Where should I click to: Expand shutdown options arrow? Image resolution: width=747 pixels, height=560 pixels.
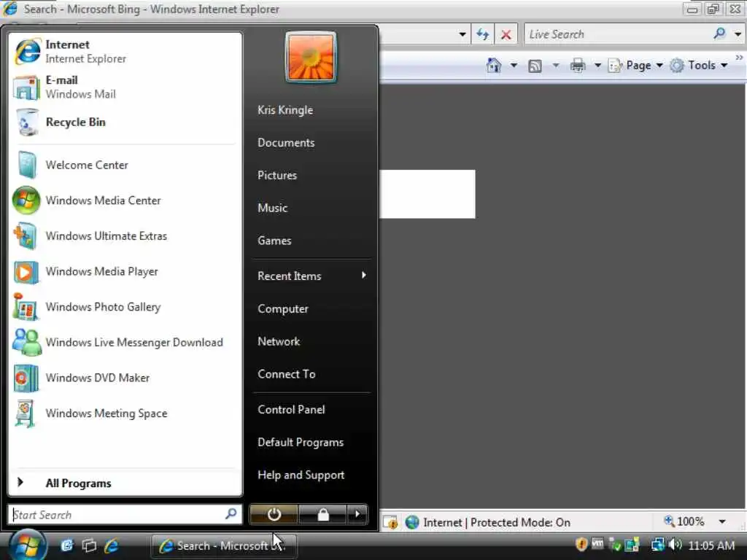point(357,514)
